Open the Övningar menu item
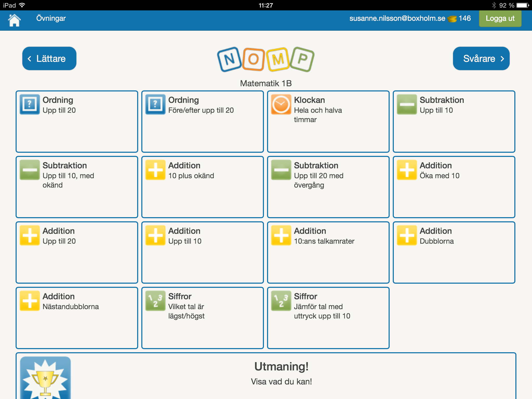This screenshot has height=399, width=532. 51,18
